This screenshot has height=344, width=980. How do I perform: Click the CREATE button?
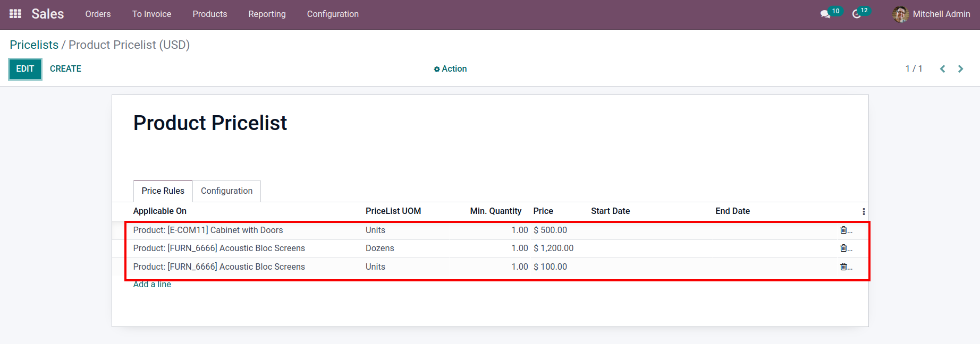click(65, 69)
